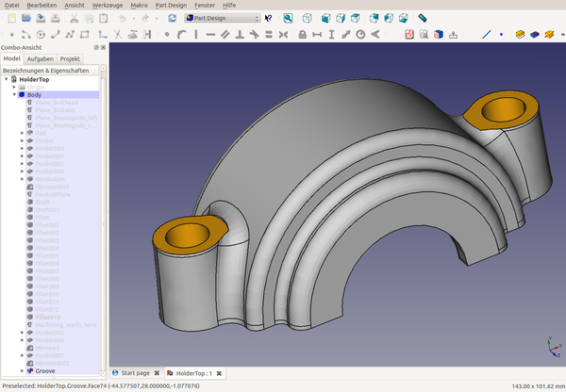Click the Fit all zoom icon
This screenshot has height=392, width=566.
coord(289,18)
